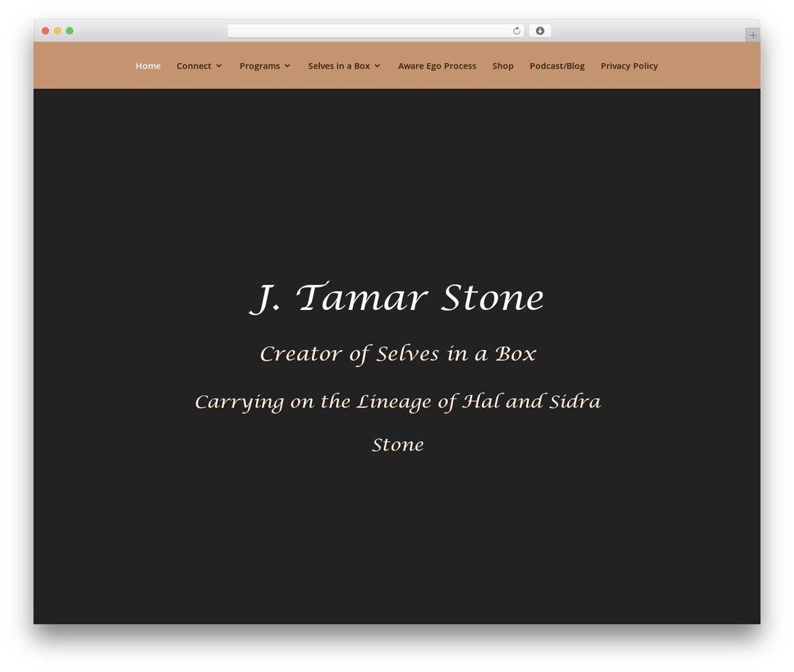The image size is (794, 672).
Task: Click the Creator of Selves in a Box subtitle
Action: coord(398,354)
